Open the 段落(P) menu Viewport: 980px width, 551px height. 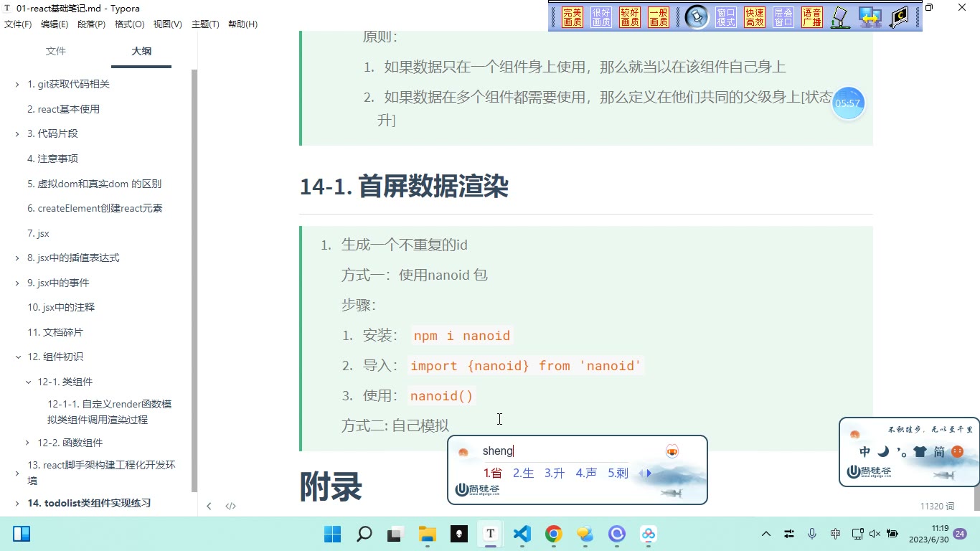pyautogui.click(x=91, y=24)
